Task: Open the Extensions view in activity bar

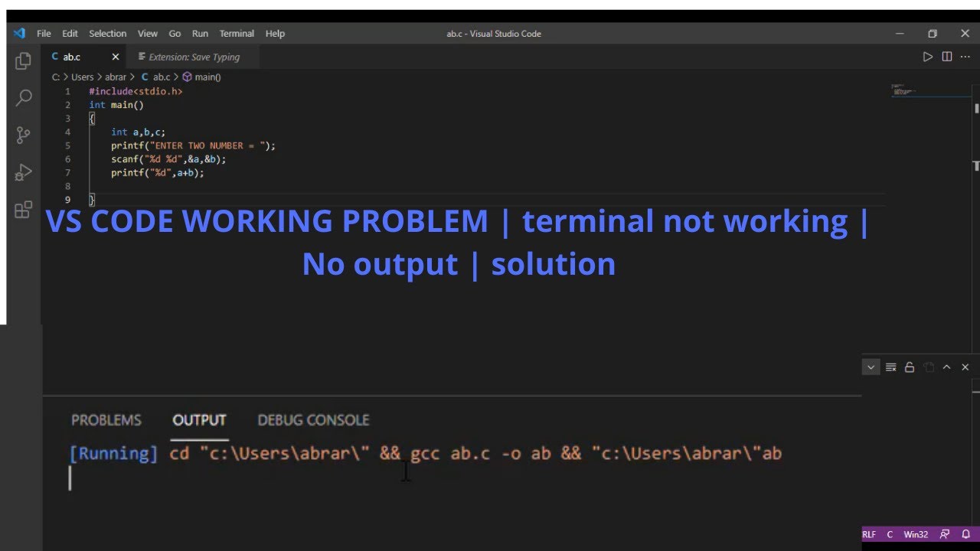Action: [x=23, y=209]
